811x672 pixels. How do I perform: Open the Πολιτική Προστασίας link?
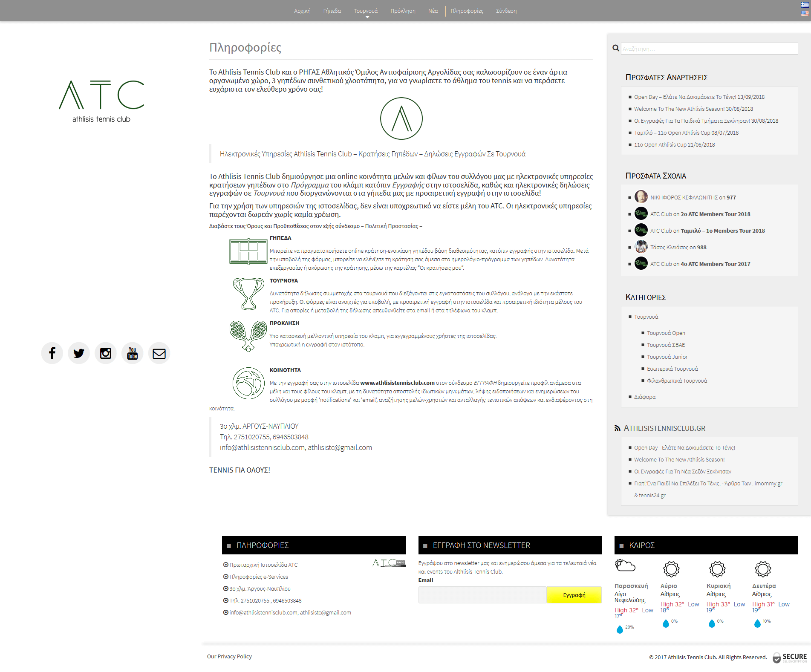coord(392,226)
